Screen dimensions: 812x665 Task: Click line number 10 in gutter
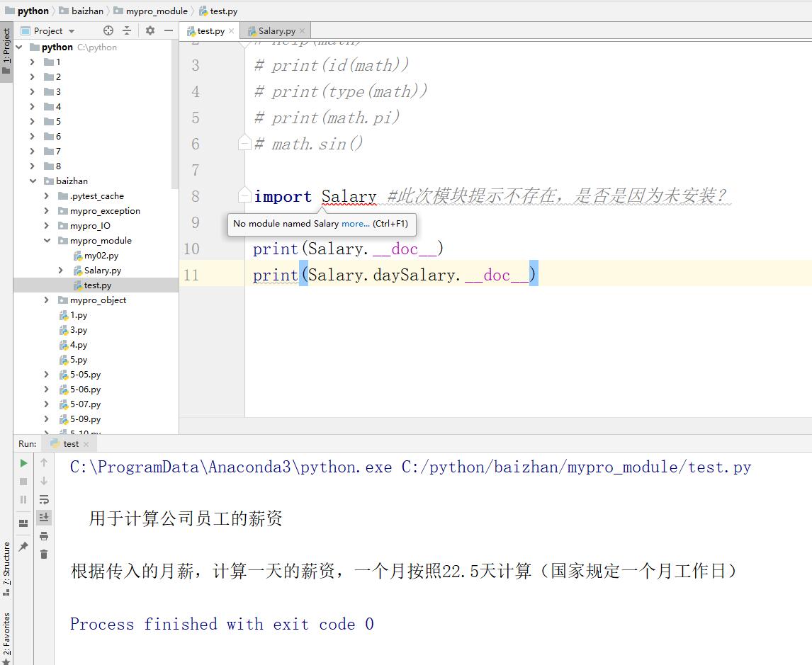click(x=191, y=249)
